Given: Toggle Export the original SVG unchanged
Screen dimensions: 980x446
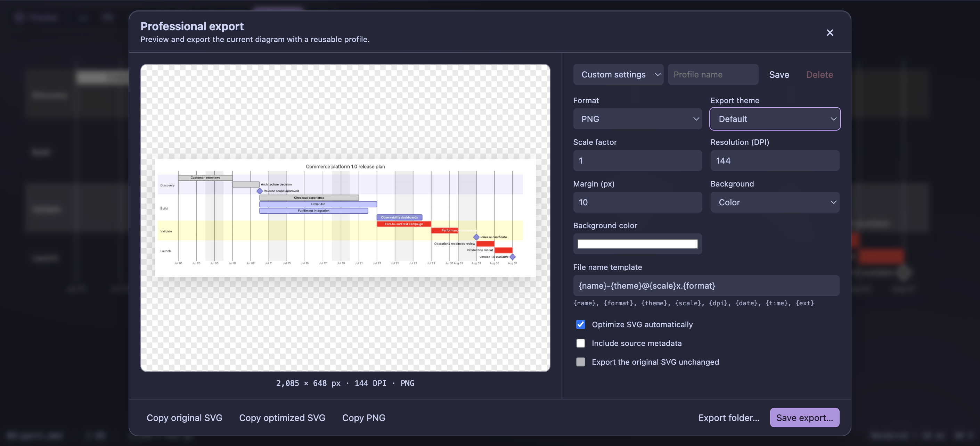Looking at the screenshot, I should click(581, 362).
